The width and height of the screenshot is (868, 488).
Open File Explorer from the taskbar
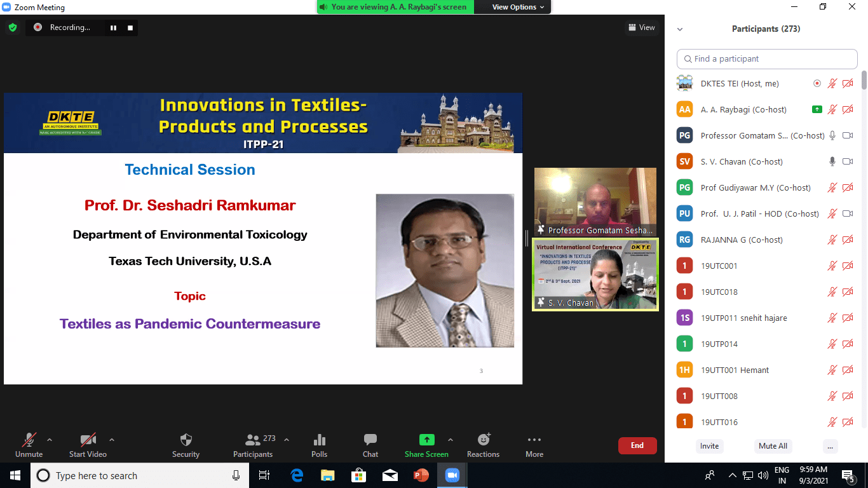[x=328, y=475]
